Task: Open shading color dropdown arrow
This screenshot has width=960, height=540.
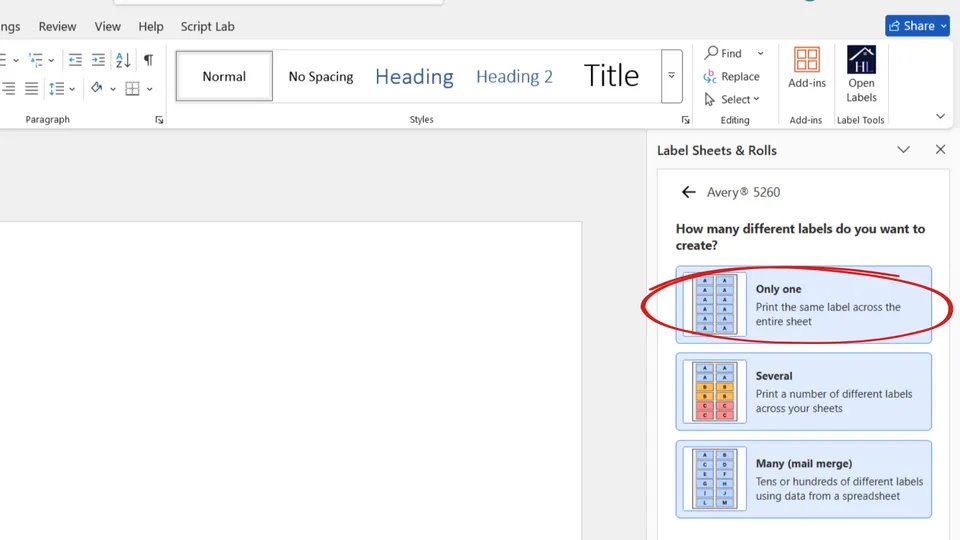Action: point(113,89)
